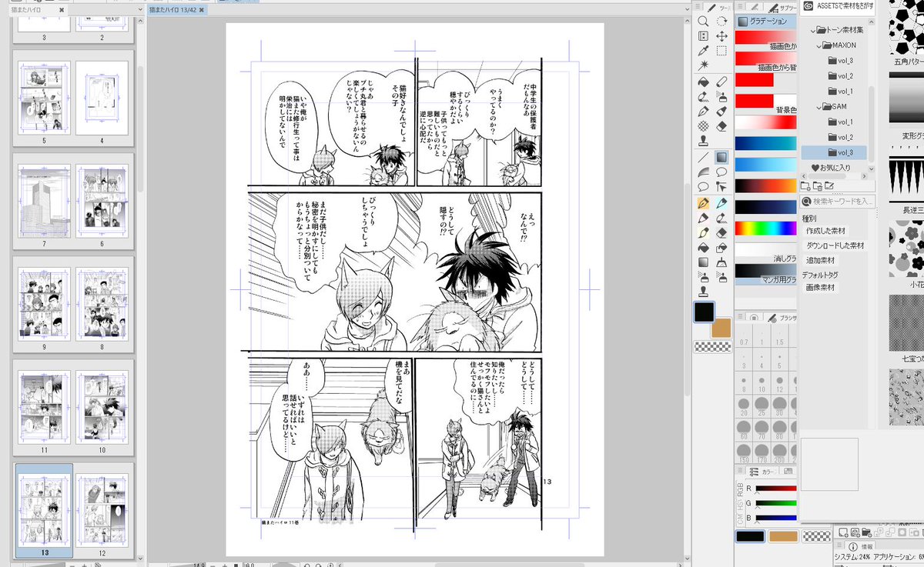Click the first icon in material bottom bar
924x567 pixels.
(844, 532)
